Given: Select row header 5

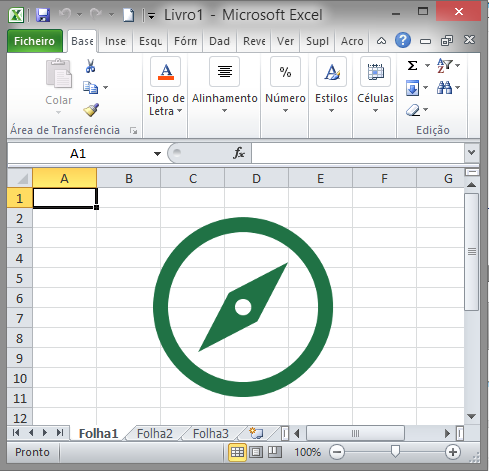Looking at the screenshot, I should 20,278.
